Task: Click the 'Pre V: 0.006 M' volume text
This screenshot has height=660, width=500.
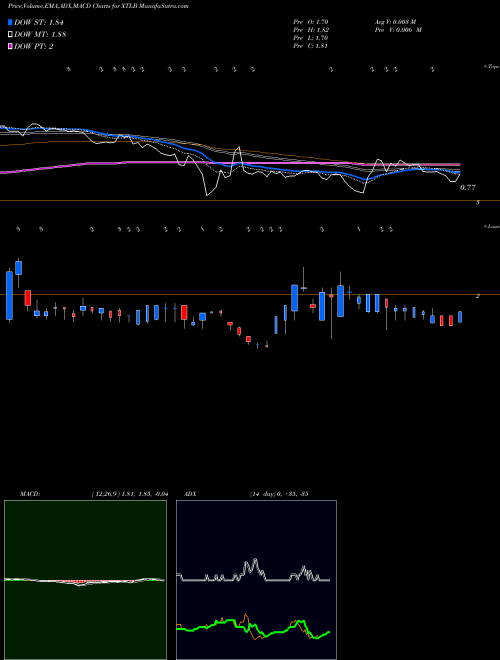Action: tap(398, 30)
